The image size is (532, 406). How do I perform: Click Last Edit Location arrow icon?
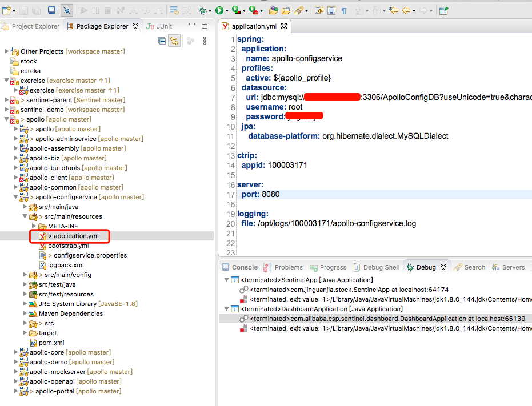[394, 10]
